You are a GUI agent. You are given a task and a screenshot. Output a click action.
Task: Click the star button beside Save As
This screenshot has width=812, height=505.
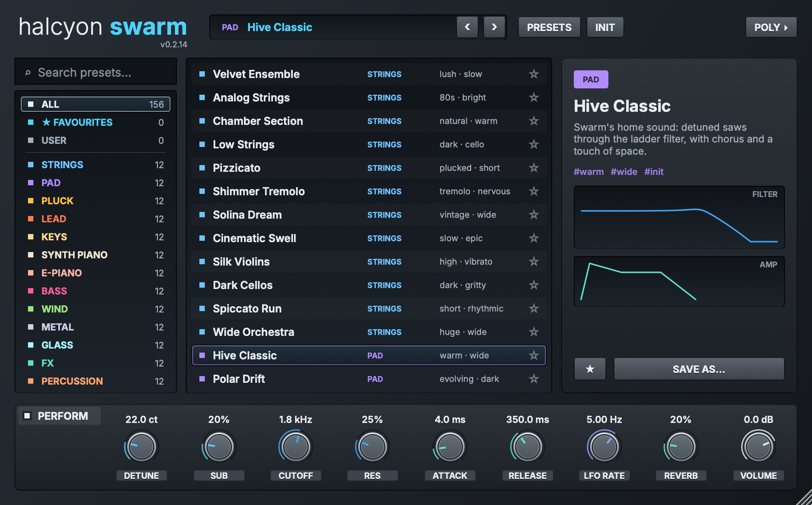click(x=590, y=369)
